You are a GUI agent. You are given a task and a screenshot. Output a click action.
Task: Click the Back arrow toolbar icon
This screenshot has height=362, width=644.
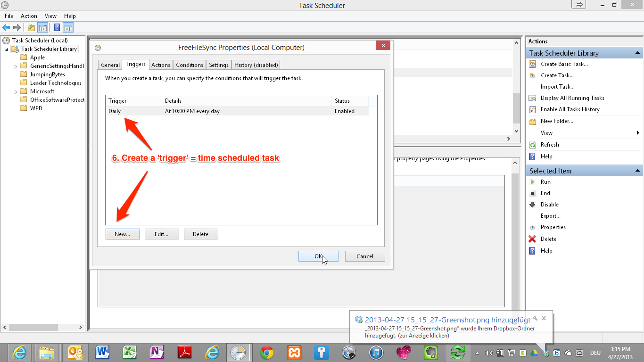6,27
